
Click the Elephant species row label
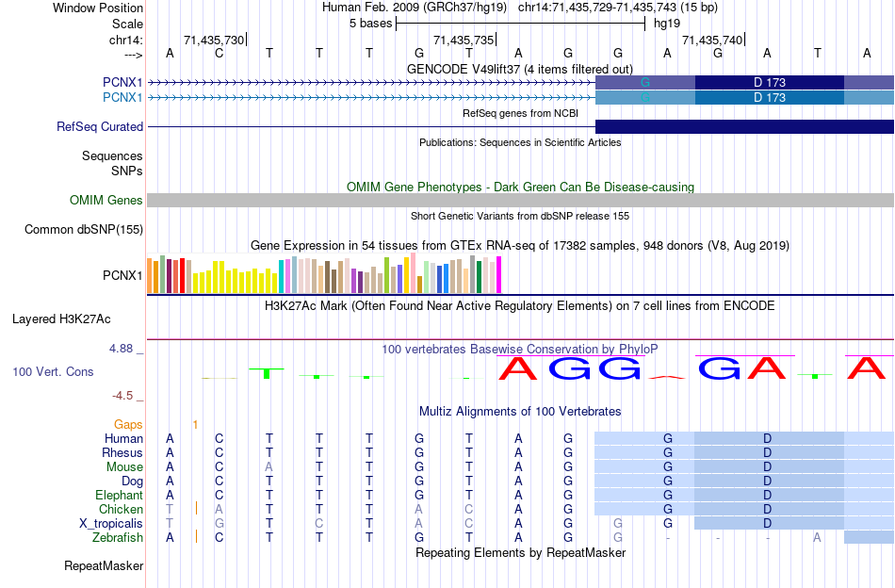coord(120,495)
